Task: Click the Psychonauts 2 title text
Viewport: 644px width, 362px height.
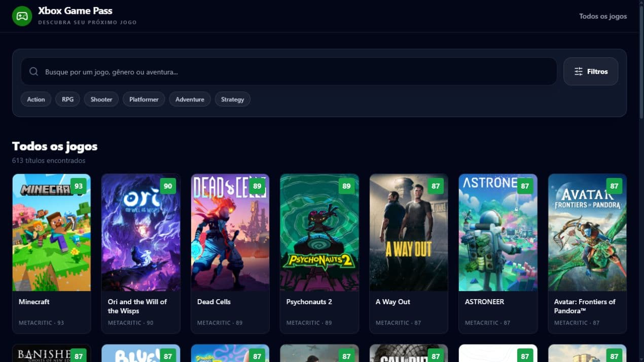Action: pos(309,302)
